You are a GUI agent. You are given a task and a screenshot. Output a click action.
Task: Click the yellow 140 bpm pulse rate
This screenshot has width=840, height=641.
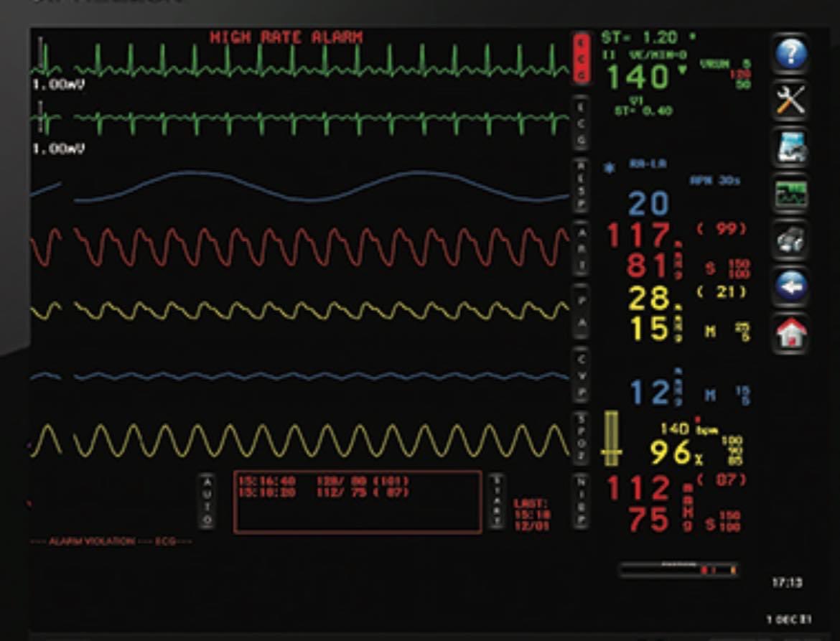point(689,429)
